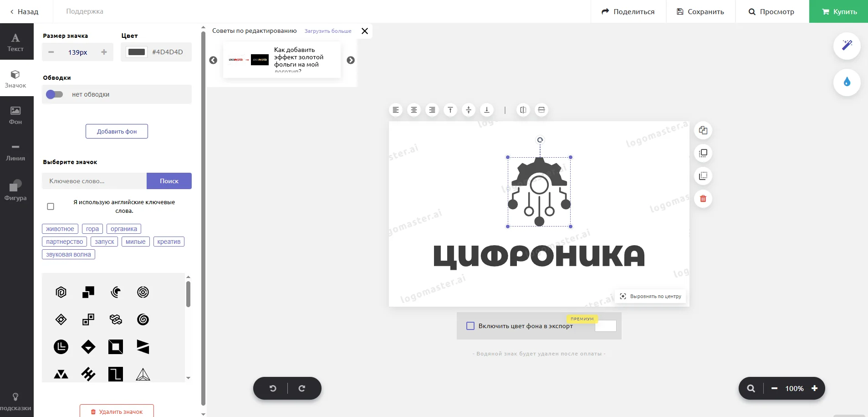
Task: Align right toolbar icon
Action: click(x=432, y=110)
